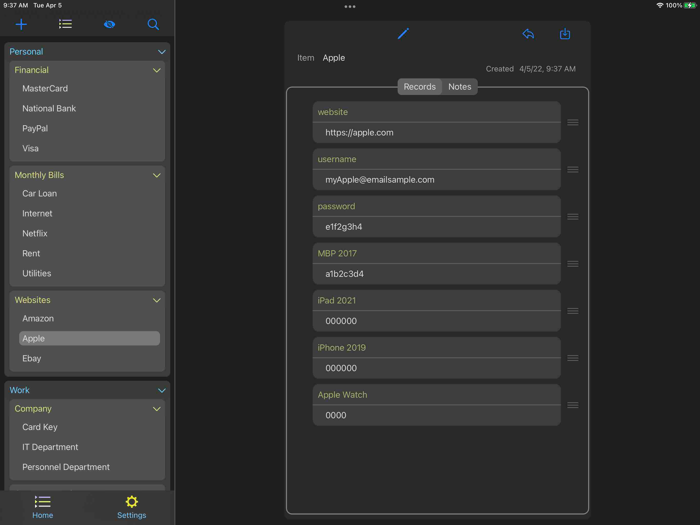Open search with the magnifier icon
Viewport: 700px width, 525px height.
(x=153, y=24)
